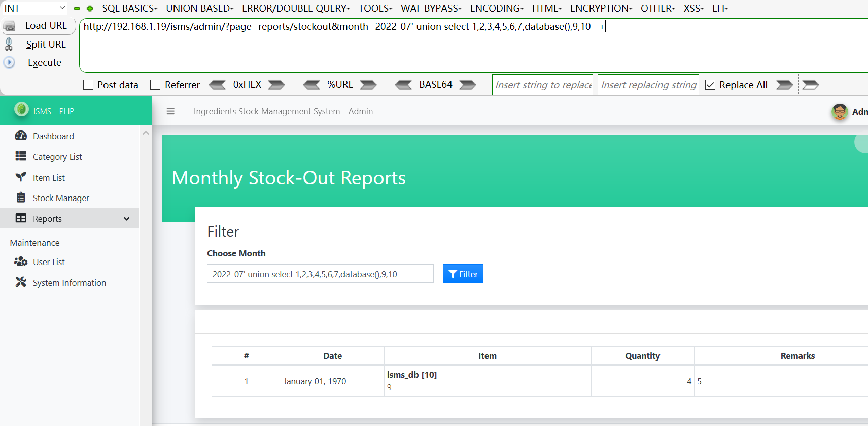Click the left arrow before 0xHEX
This screenshot has width=868, height=426.
(x=217, y=85)
